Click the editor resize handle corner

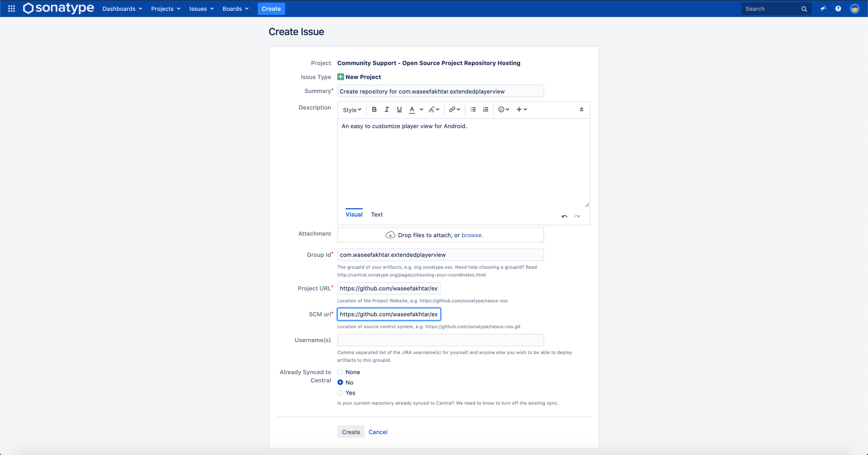[x=587, y=204]
